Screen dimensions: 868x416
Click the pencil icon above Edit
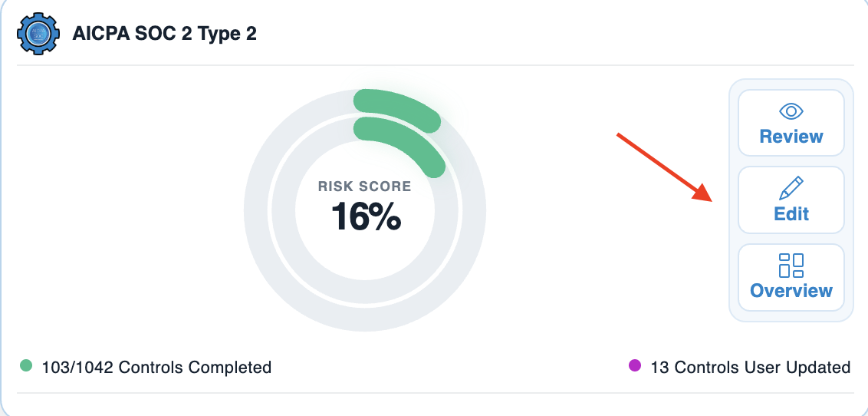(791, 188)
